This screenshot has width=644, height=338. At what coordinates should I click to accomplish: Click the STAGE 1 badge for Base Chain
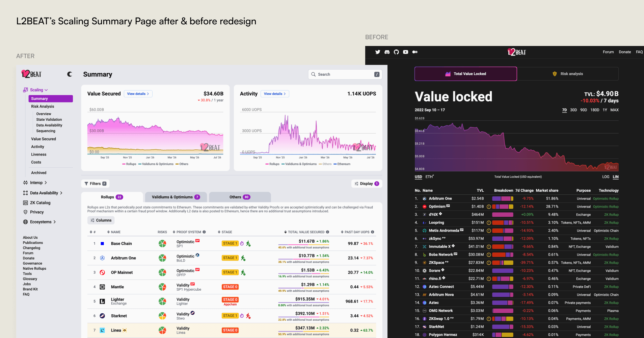point(230,243)
